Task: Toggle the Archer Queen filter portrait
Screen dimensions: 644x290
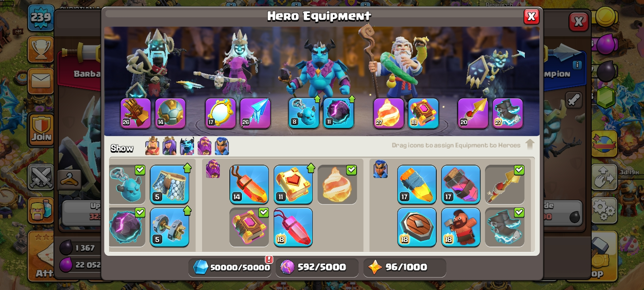Action: tap(169, 146)
